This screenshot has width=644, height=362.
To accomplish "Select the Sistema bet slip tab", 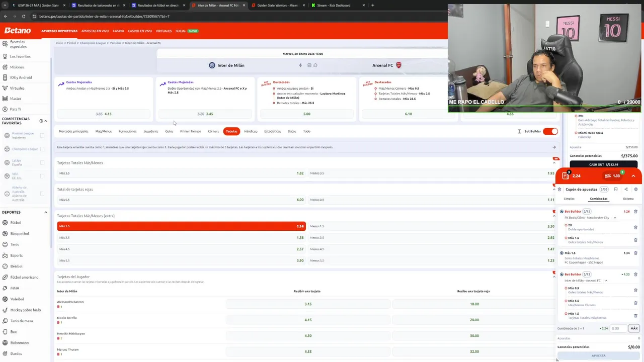I will 628,199.
